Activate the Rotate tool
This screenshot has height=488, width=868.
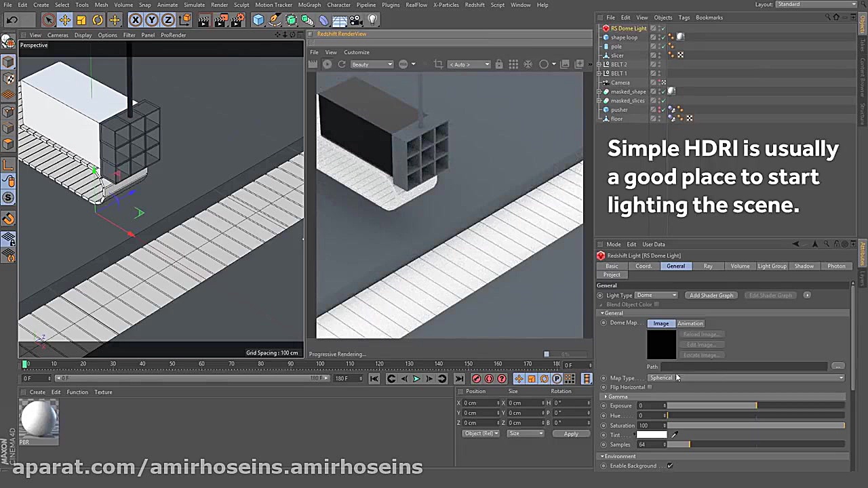click(98, 20)
